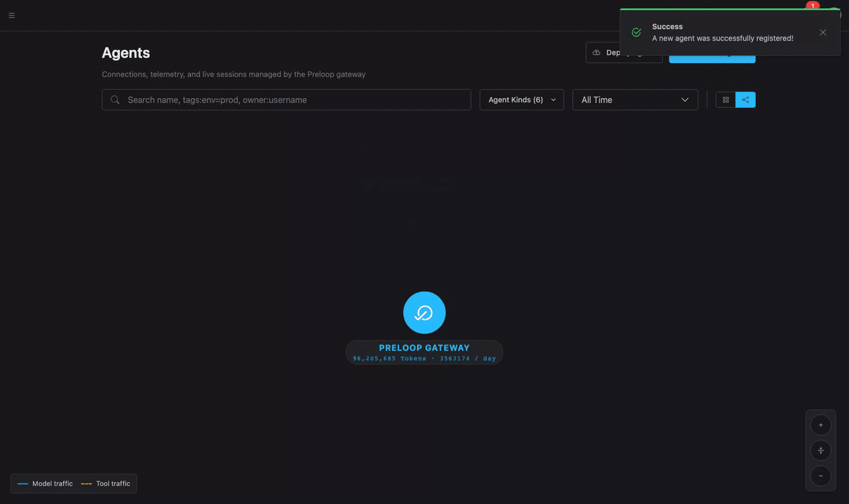This screenshot has height=504, width=849.
Task: Switch to graph topology view
Action: click(x=745, y=99)
